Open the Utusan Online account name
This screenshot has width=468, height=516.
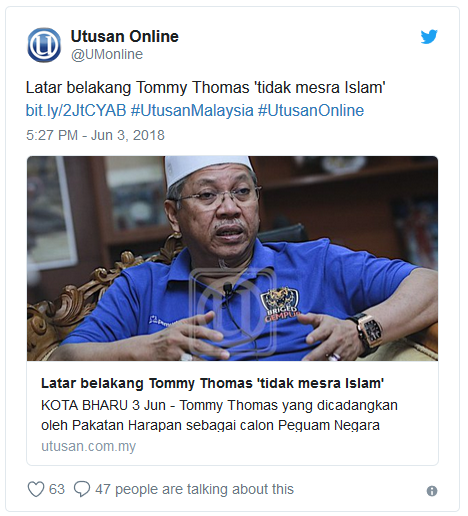[x=125, y=36]
